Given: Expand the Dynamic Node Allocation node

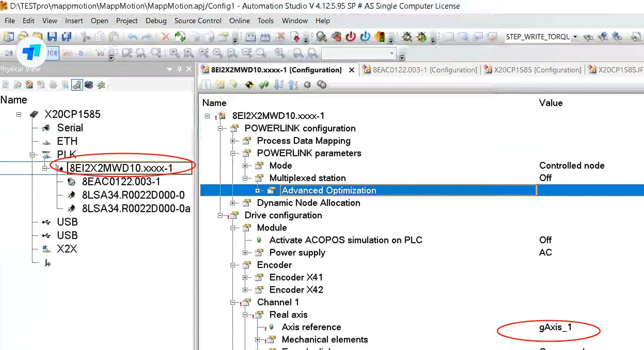Looking at the screenshot, I should (x=232, y=203).
